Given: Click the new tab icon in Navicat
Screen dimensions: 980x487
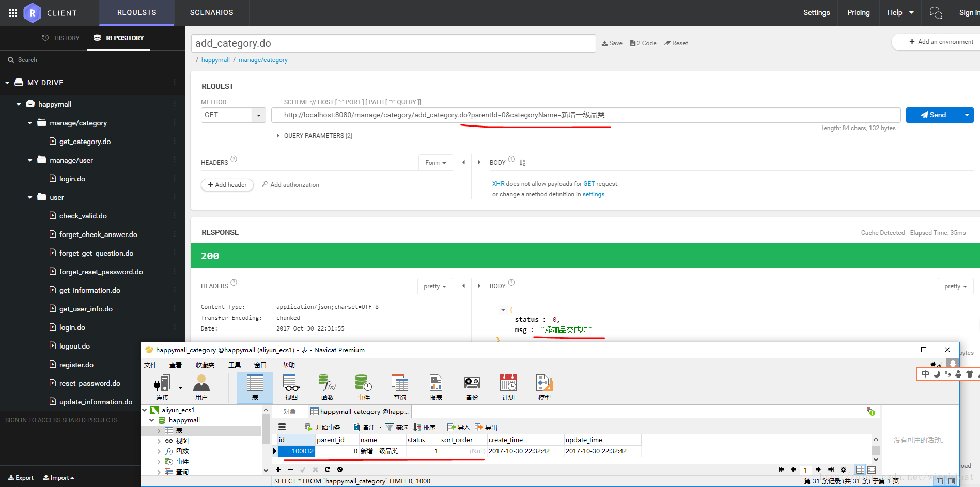Looking at the screenshot, I should coord(871,411).
